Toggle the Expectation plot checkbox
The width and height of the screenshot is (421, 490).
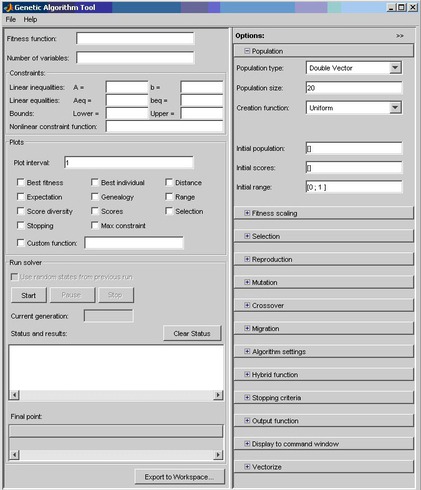coord(21,197)
